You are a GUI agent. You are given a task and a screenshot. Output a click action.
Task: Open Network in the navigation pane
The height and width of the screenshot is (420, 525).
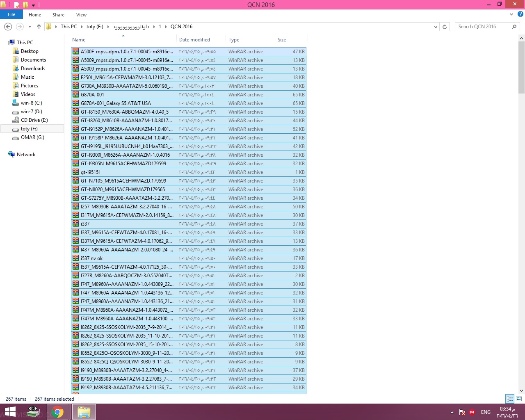click(26, 155)
